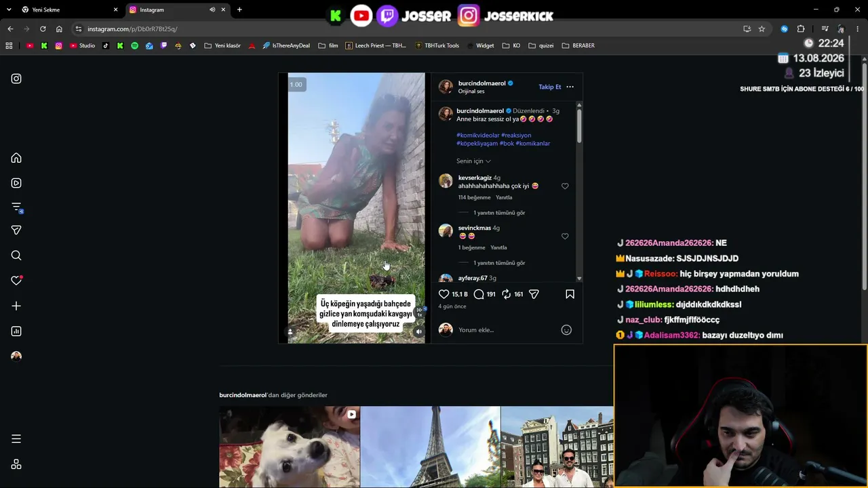The image size is (868, 488).
Task: Open Direct messages paper plane in sidebar
Action: tap(16, 230)
